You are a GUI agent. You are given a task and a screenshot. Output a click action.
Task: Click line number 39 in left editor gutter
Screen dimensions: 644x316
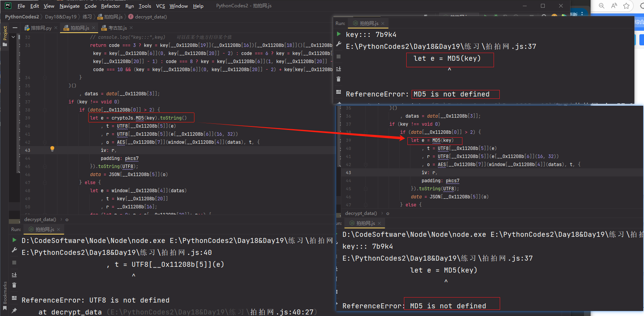(x=27, y=118)
